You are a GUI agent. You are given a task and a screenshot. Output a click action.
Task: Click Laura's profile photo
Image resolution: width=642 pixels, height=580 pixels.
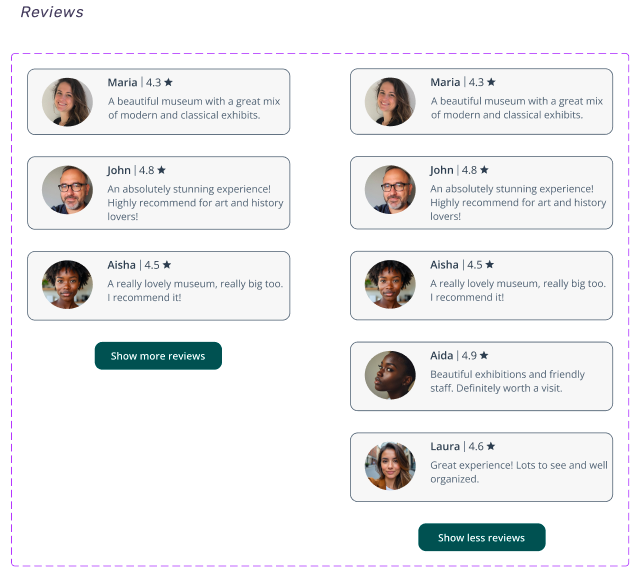390,467
